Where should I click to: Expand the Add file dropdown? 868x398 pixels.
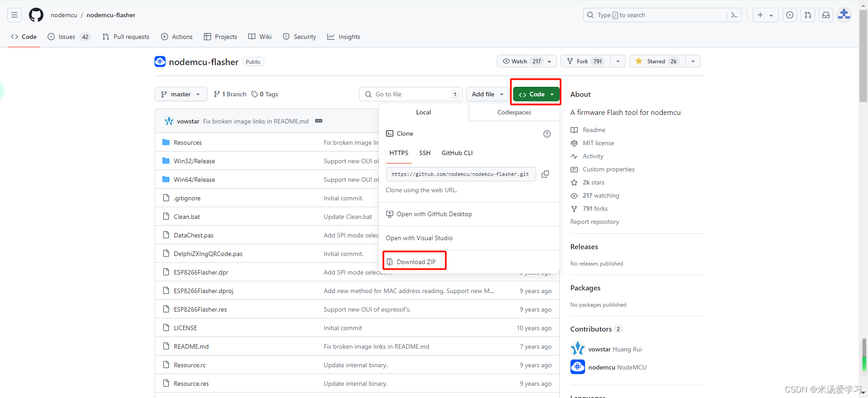[x=487, y=94]
